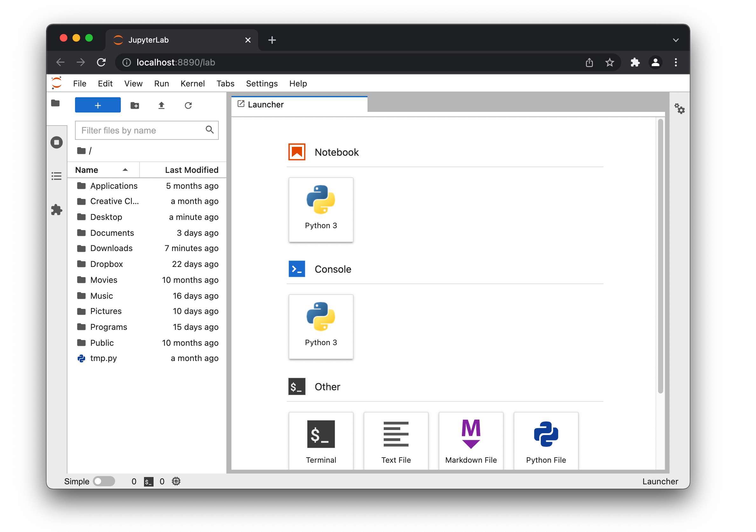
Task: Open the Edit menu
Action: tap(105, 84)
